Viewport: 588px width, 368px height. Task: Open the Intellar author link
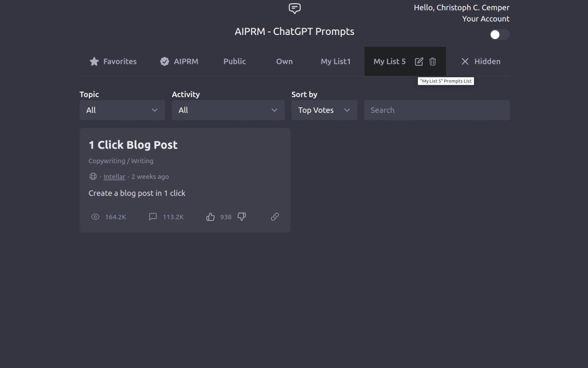(x=114, y=177)
